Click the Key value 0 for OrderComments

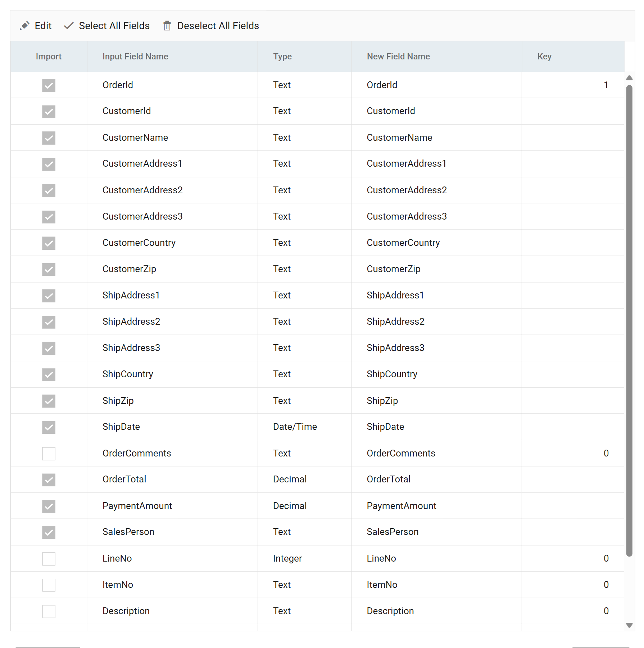click(606, 453)
